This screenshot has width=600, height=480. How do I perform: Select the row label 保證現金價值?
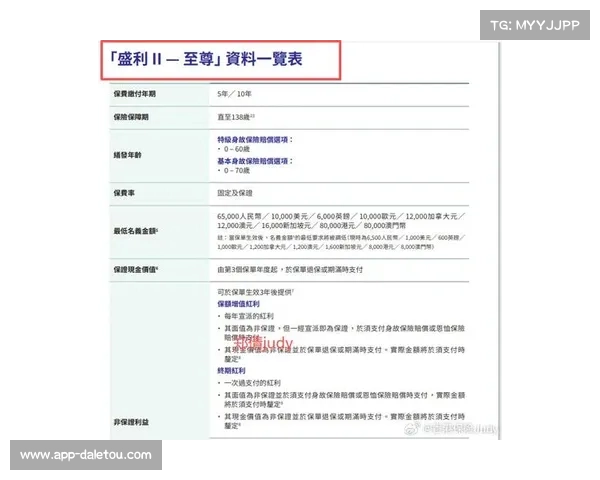pyautogui.click(x=136, y=269)
